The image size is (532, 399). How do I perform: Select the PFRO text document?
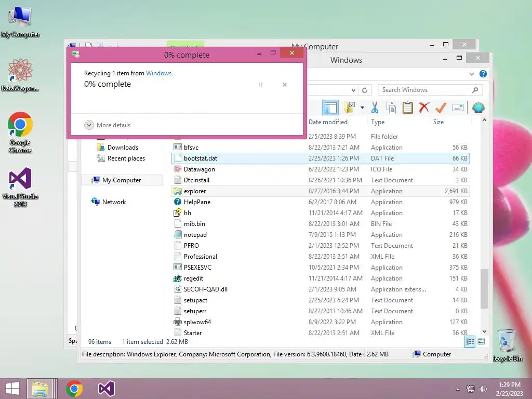point(321,245)
